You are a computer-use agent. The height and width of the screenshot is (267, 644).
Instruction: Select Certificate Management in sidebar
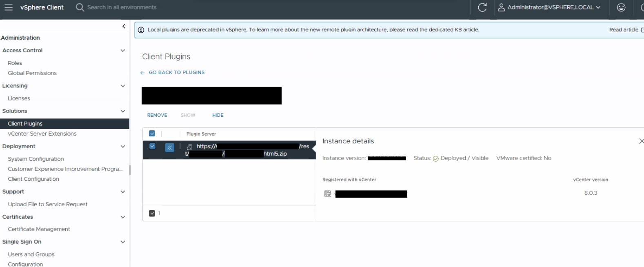39,229
